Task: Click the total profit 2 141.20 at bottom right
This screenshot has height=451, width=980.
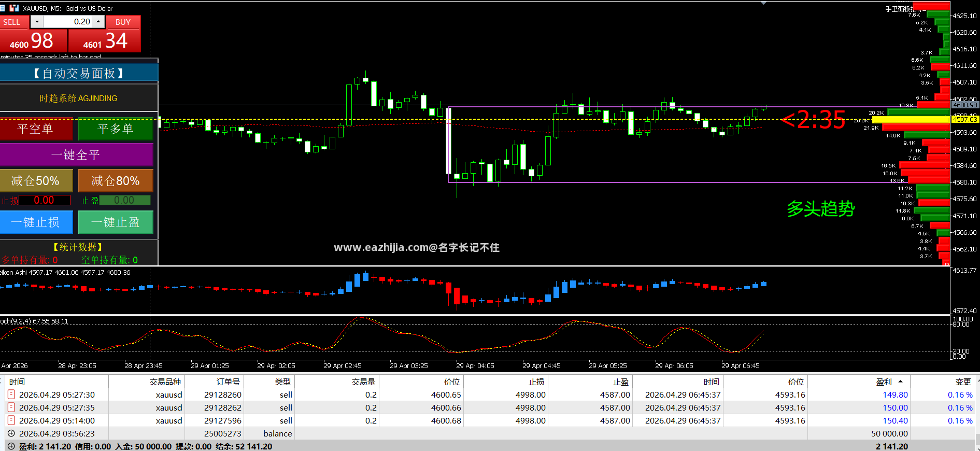Action: (x=892, y=446)
